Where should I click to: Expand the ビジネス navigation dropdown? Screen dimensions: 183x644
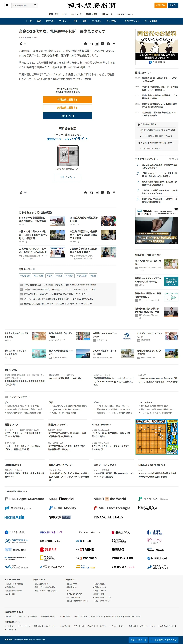(x=51, y=21)
